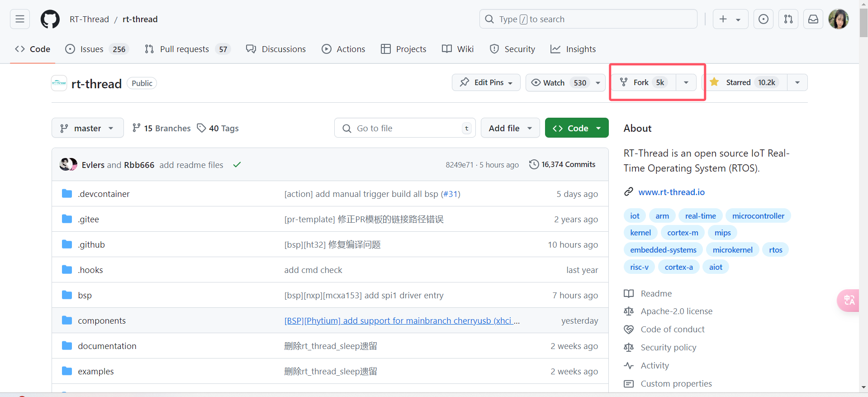
Task: Open the components folder
Action: click(x=102, y=320)
